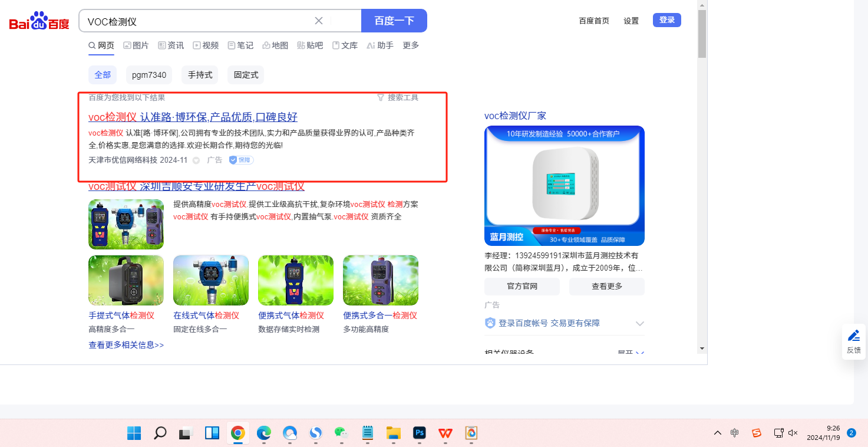
Task: Open the 设置 menu
Action: pos(631,21)
